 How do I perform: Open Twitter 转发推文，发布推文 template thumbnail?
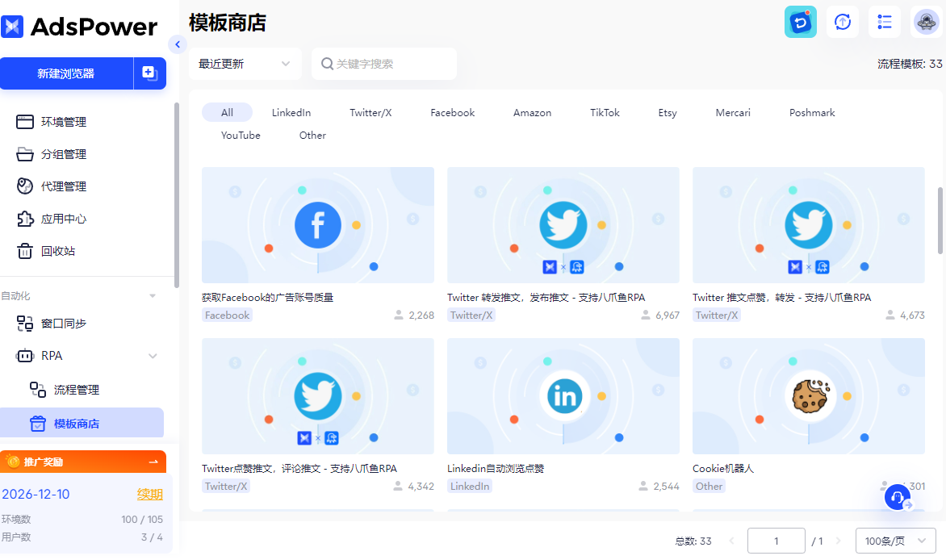coord(563,225)
